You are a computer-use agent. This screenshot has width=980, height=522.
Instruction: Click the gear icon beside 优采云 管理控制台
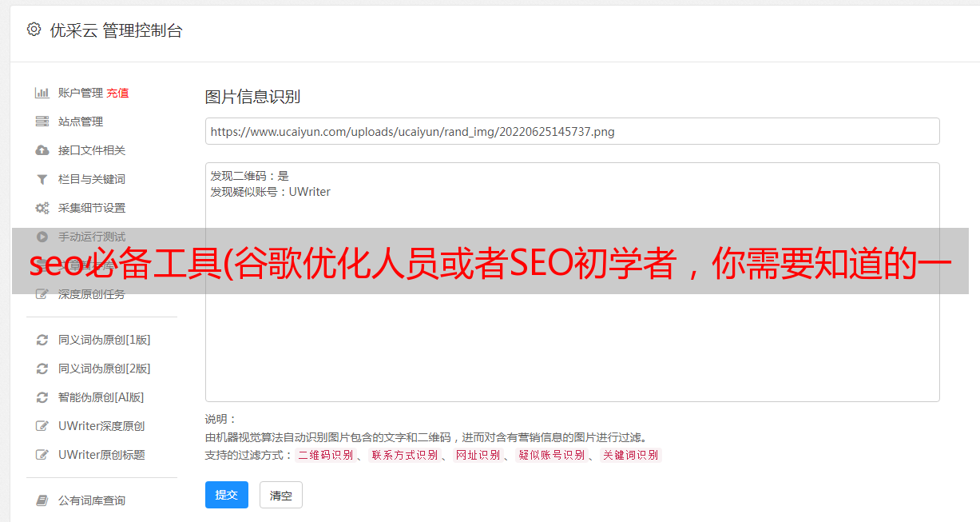click(x=34, y=30)
